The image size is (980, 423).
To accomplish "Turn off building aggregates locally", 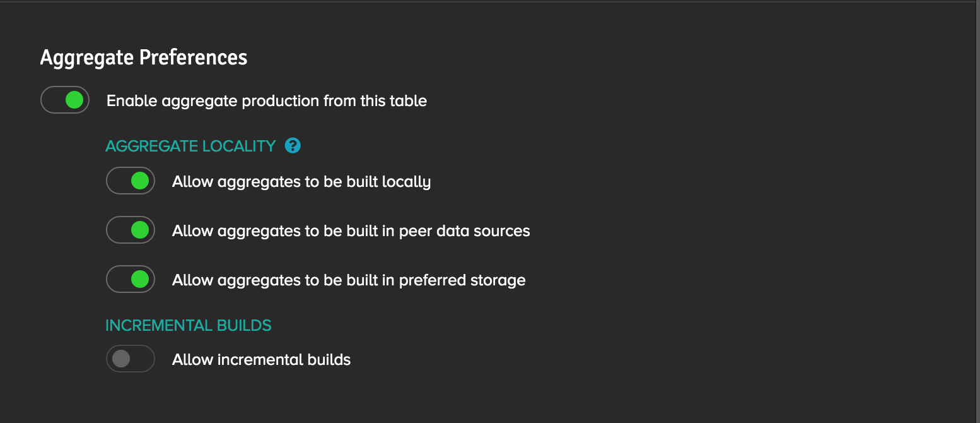I will pyautogui.click(x=131, y=181).
